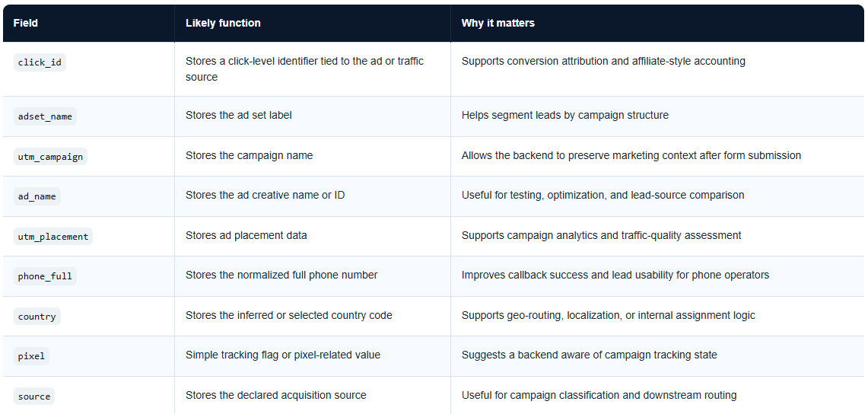Screen dimensions: 868x414
Task: Click the utm_placement field code chip
Action: click(53, 237)
